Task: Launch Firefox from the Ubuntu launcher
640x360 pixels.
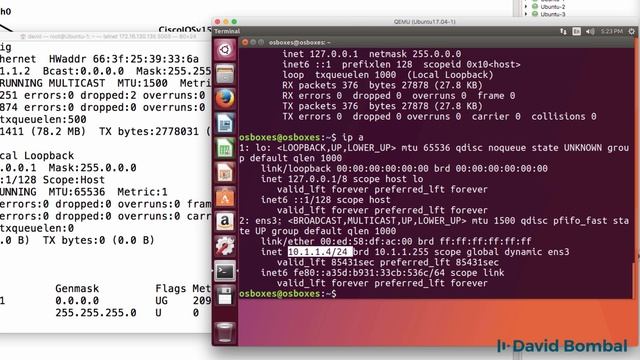Action: pyautogui.click(x=225, y=99)
